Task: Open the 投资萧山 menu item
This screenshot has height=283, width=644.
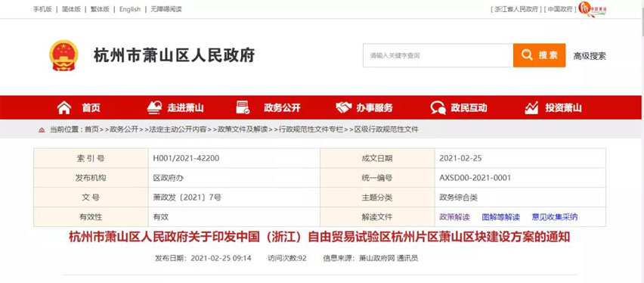Action: [564, 108]
